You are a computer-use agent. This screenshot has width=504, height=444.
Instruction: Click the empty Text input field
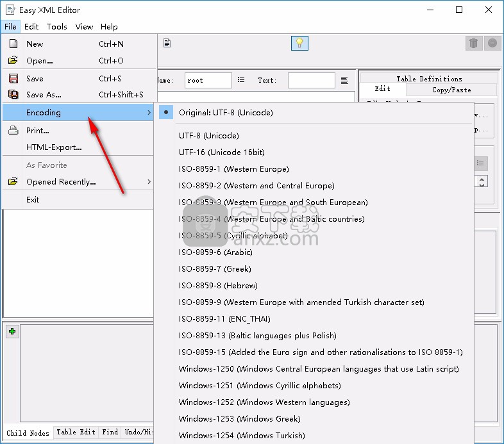(312, 80)
